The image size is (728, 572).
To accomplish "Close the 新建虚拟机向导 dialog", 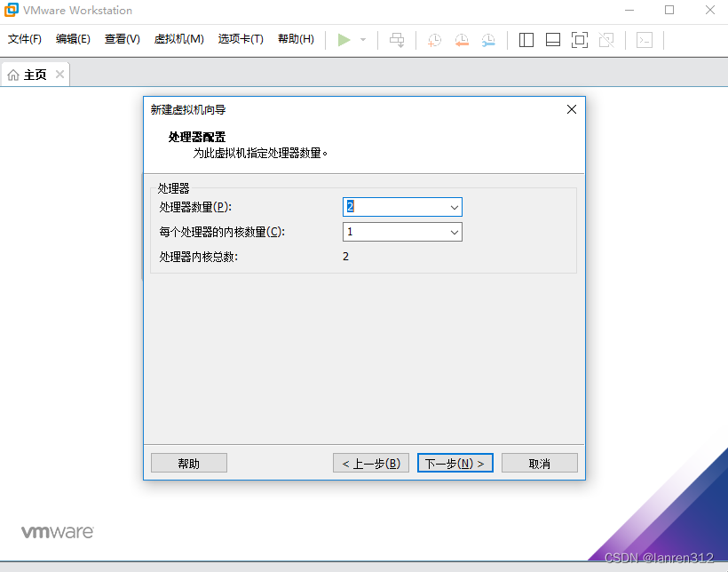I will coord(572,109).
